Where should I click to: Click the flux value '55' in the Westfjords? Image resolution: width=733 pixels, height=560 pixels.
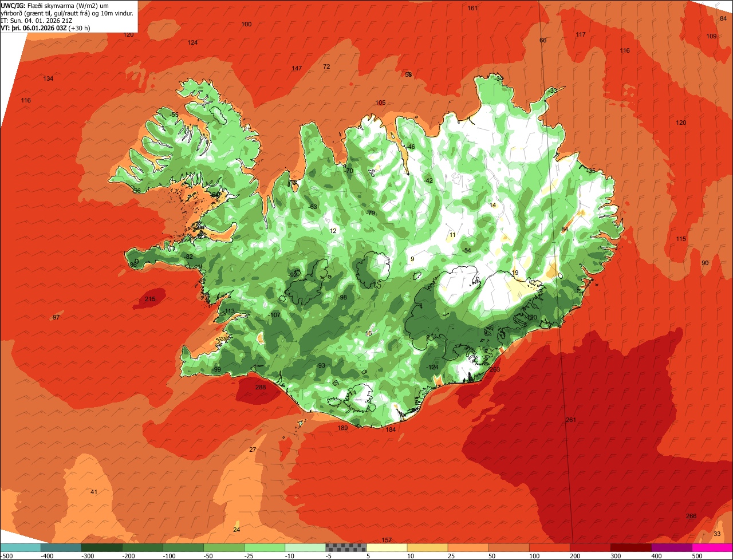(x=175, y=115)
